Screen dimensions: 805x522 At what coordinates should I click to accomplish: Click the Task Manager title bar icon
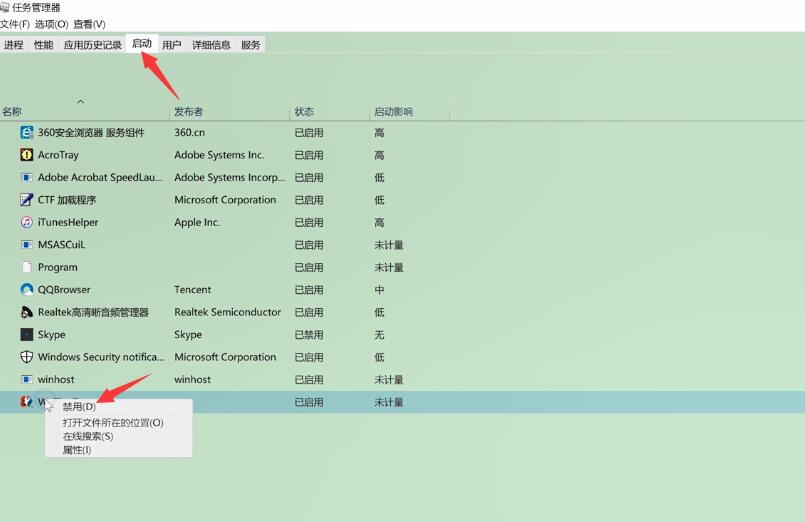[x=5, y=7]
